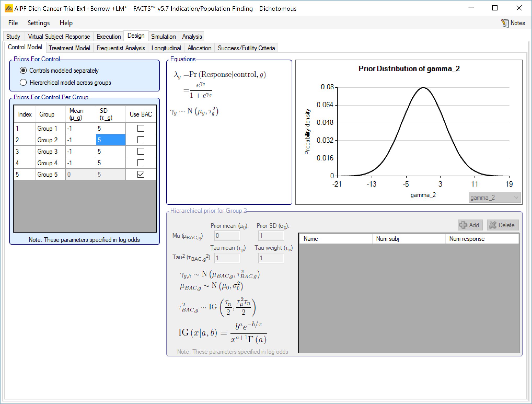Select Controls modeled separately radio button
The height and width of the screenshot is (404, 532).
coord(23,71)
